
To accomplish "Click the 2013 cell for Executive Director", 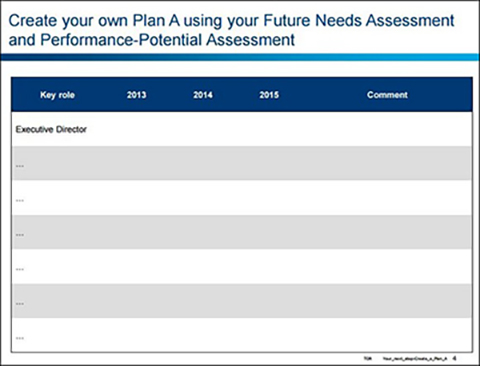I will [x=136, y=129].
